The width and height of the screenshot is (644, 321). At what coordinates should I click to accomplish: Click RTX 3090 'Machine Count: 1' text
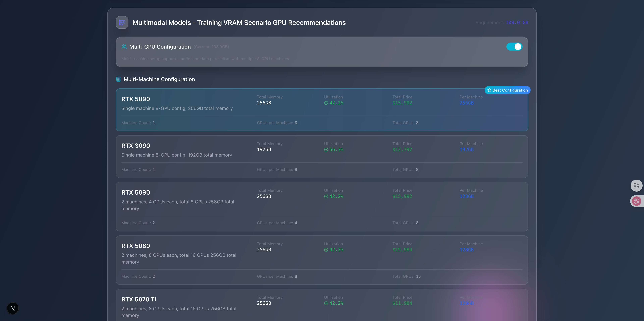(138, 169)
